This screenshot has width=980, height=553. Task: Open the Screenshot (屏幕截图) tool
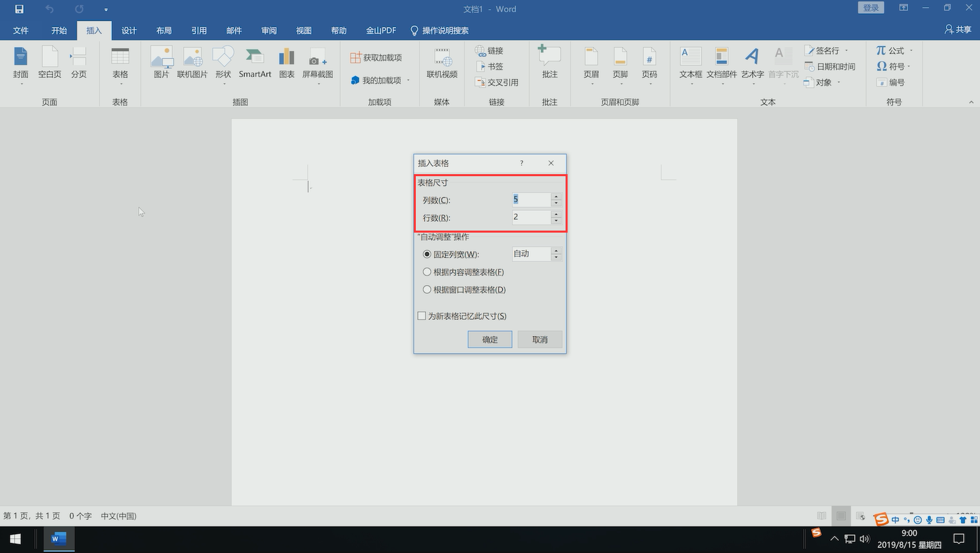(x=318, y=66)
